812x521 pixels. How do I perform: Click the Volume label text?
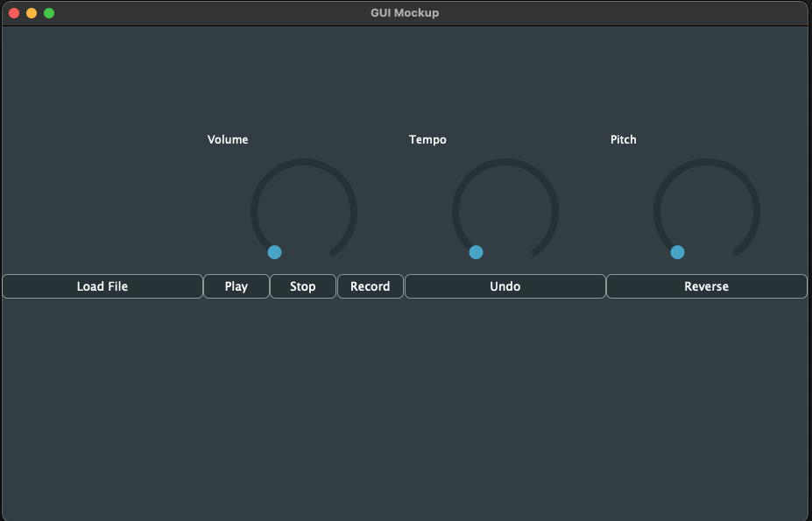pyautogui.click(x=228, y=139)
